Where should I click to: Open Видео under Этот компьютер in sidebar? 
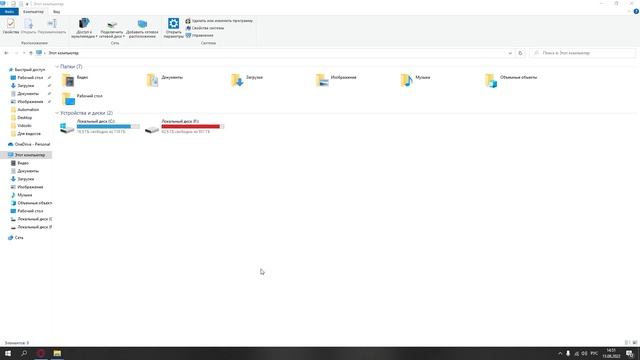point(20,163)
